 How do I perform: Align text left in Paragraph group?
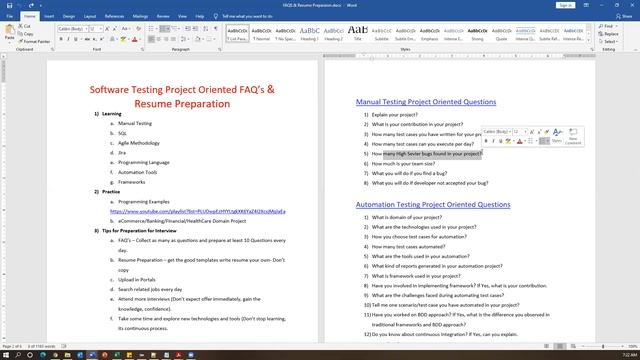click(x=151, y=39)
